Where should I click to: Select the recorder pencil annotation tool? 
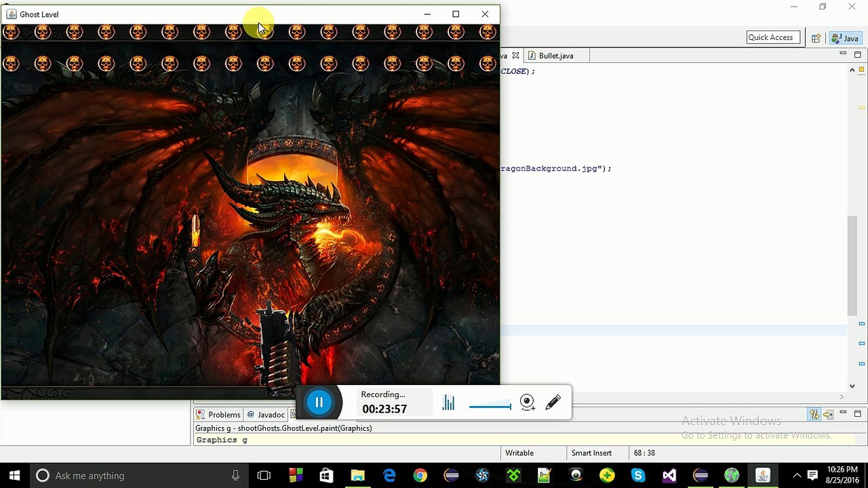553,402
